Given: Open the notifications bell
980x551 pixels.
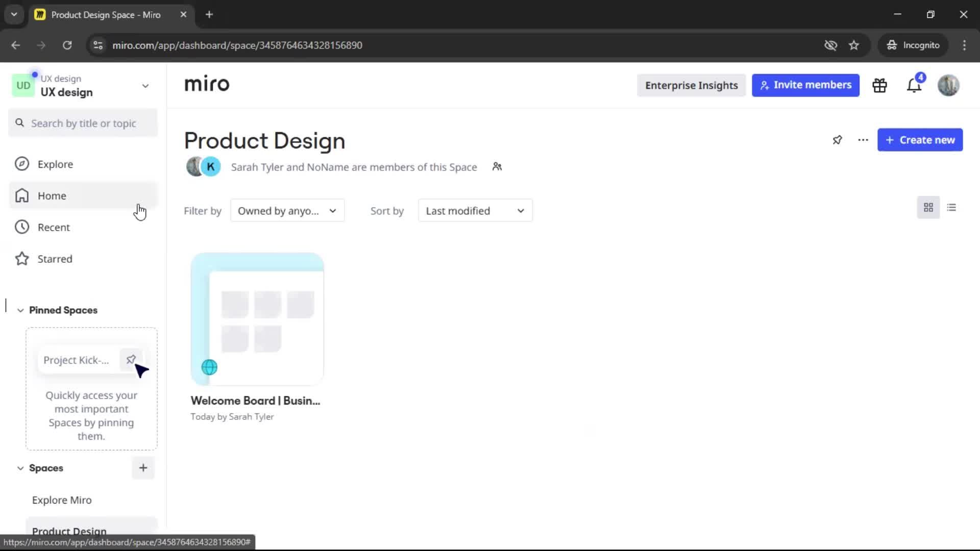Looking at the screenshot, I should [x=914, y=85].
